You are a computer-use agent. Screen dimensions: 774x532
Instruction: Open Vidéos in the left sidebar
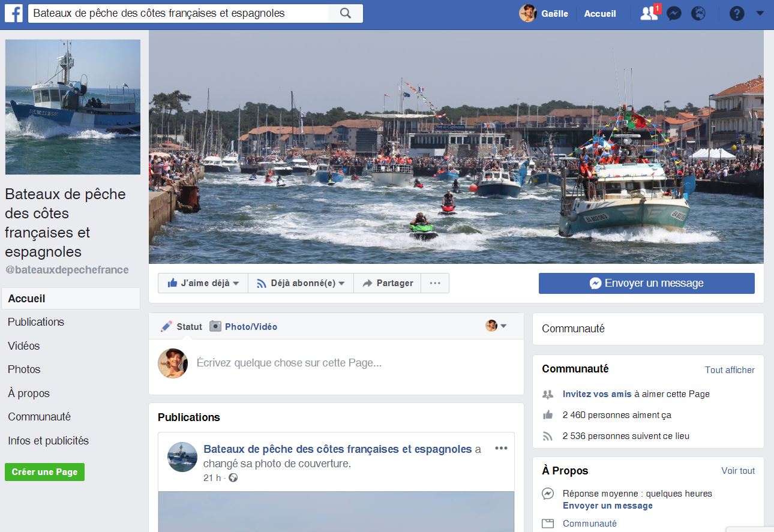pyautogui.click(x=23, y=346)
